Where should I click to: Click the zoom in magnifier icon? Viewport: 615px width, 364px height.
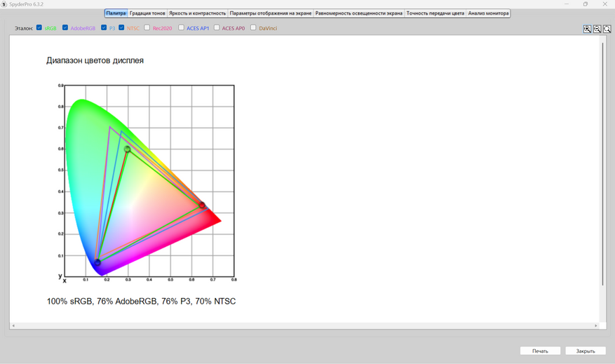(587, 29)
